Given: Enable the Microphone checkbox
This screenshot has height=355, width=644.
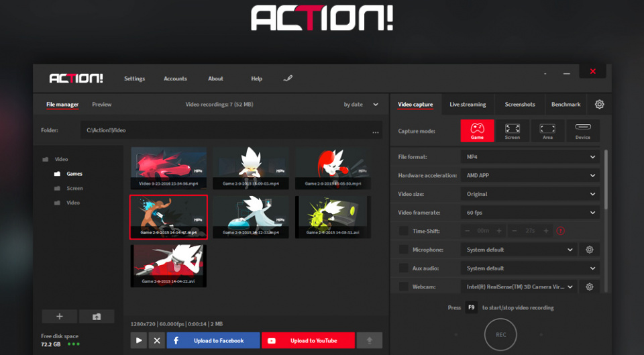Looking at the screenshot, I should click(x=404, y=250).
